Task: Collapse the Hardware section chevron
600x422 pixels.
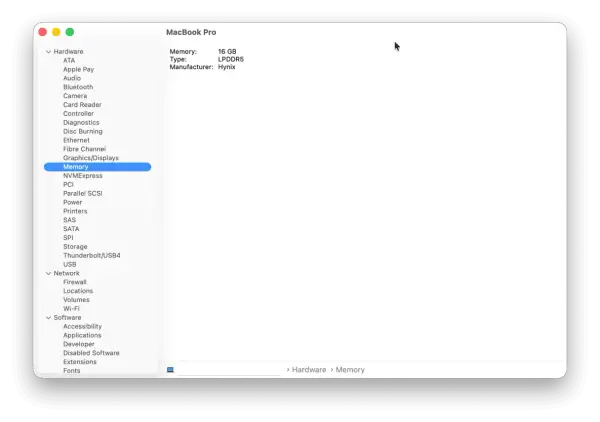Action: (48, 52)
